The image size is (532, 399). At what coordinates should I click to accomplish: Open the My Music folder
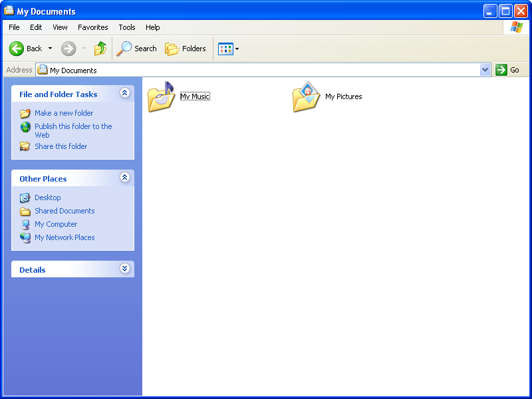(x=162, y=96)
